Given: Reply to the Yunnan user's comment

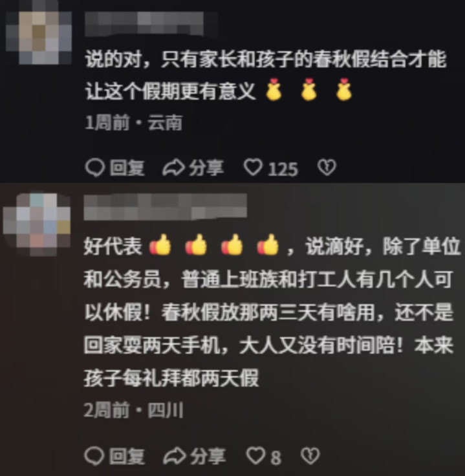Looking at the screenshot, I should [114, 168].
